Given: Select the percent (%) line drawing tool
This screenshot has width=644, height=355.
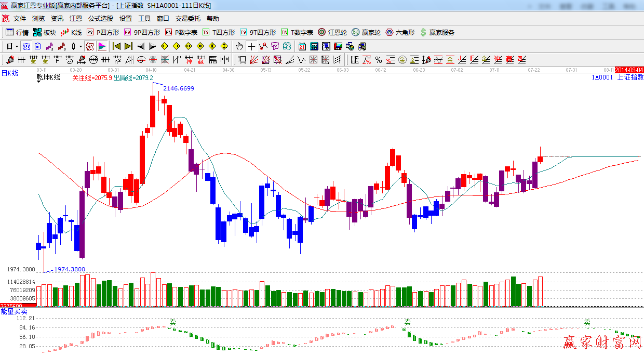Looking at the screenshot, I should point(378,60).
